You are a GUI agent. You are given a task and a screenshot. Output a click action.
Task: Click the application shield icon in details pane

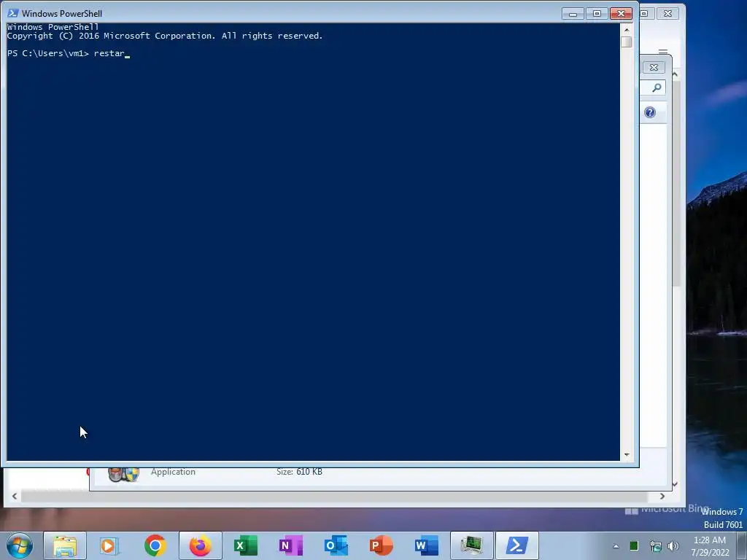[x=124, y=474]
